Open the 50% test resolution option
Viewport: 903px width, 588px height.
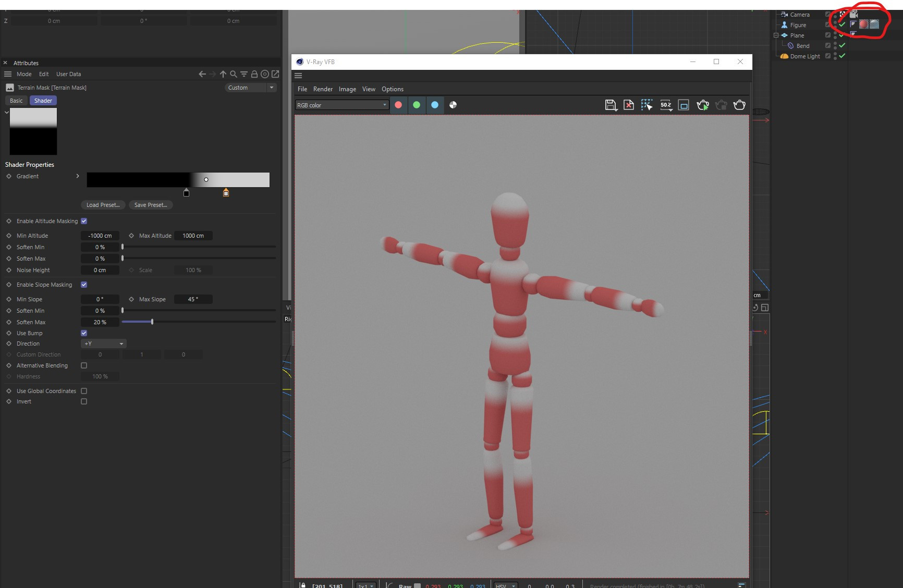(666, 105)
